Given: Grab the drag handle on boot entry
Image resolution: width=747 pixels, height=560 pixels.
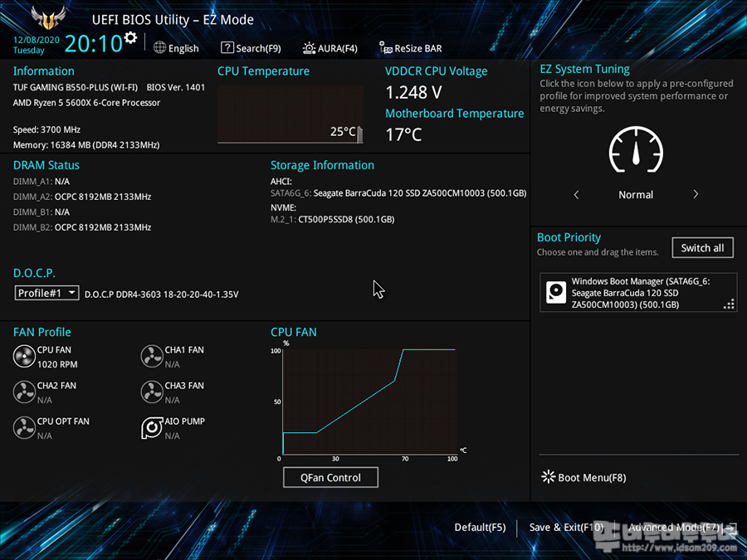Looking at the screenshot, I should (x=729, y=304).
